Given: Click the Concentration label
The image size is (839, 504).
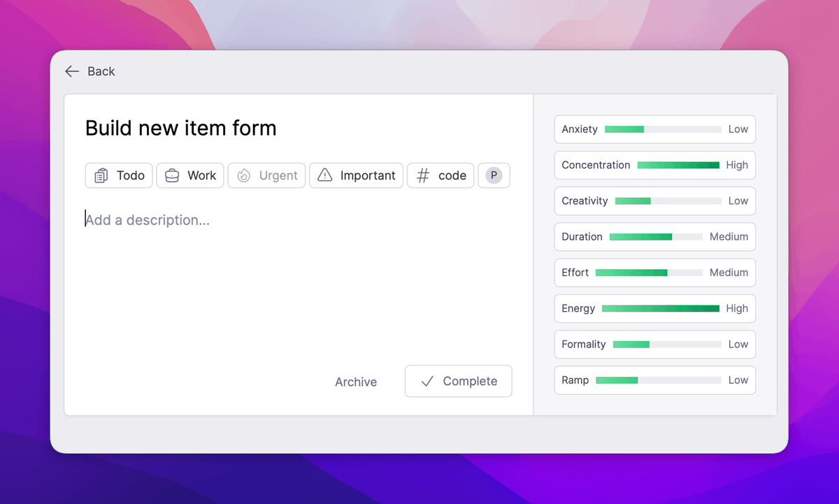Looking at the screenshot, I should [596, 165].
